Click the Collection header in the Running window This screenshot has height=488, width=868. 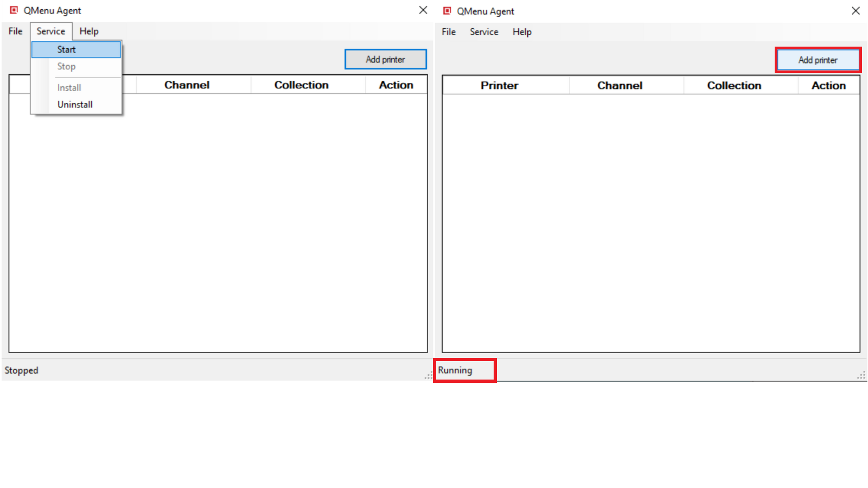(734, 86)
